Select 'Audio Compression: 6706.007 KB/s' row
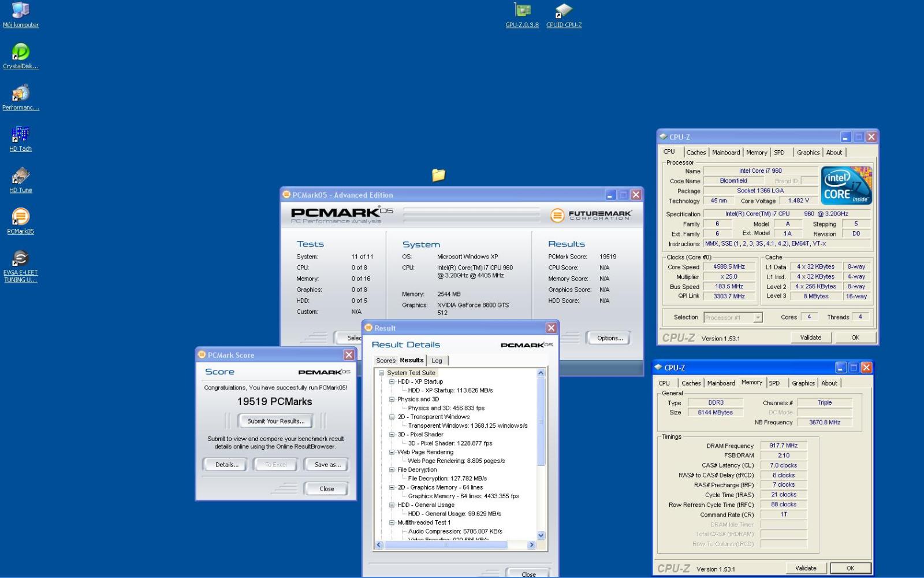 (x=455, y=531)
